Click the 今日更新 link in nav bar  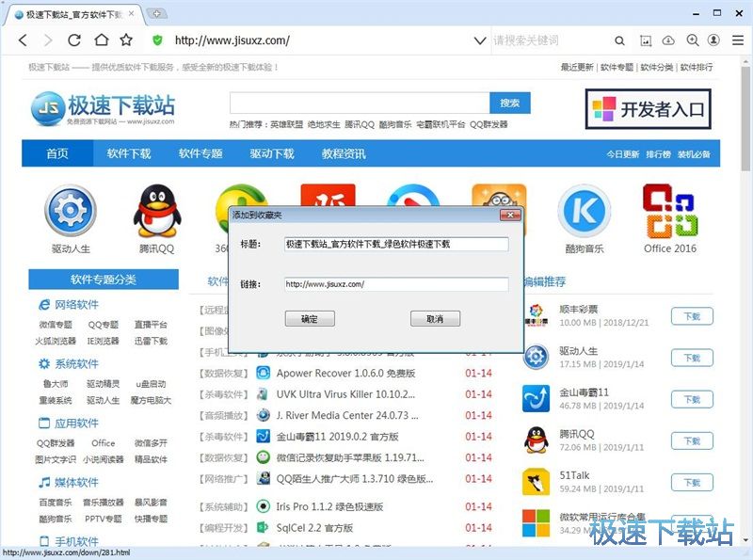click(x=622, y=154)
